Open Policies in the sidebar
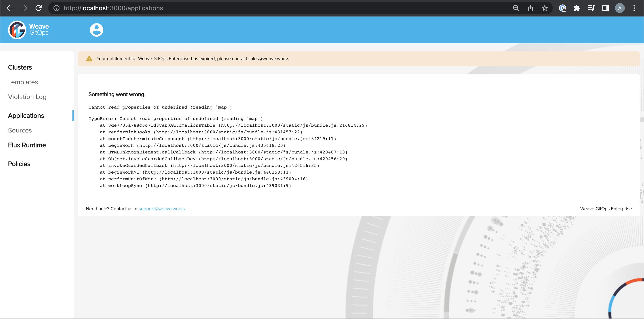Screen dimensions: 644x319 tap(19, 164)
